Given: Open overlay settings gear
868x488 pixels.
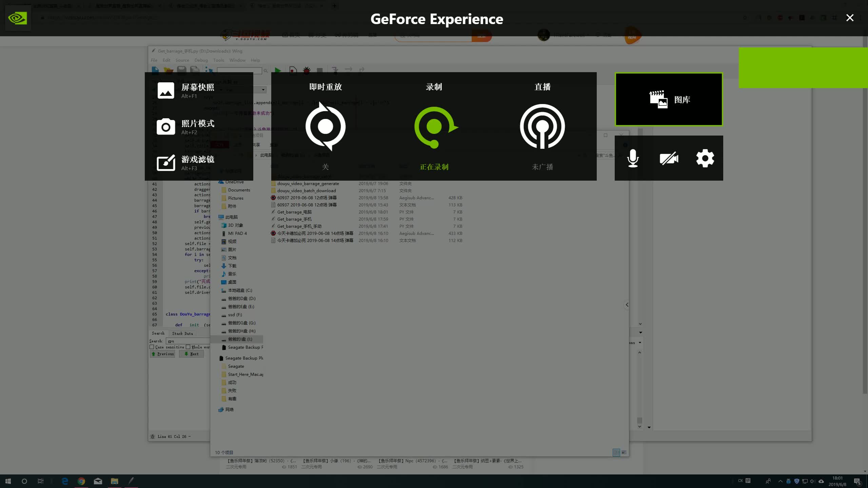Looking at the screenshot, I should (x=705, y=158).
